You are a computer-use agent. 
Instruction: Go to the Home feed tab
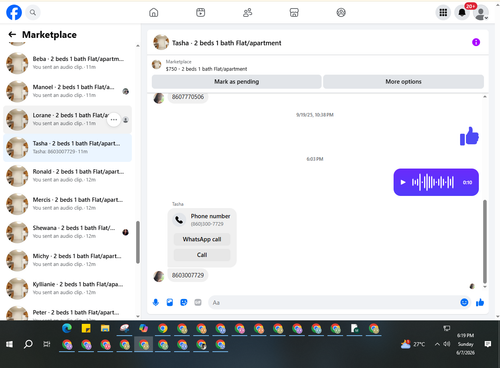coord(154,13)
